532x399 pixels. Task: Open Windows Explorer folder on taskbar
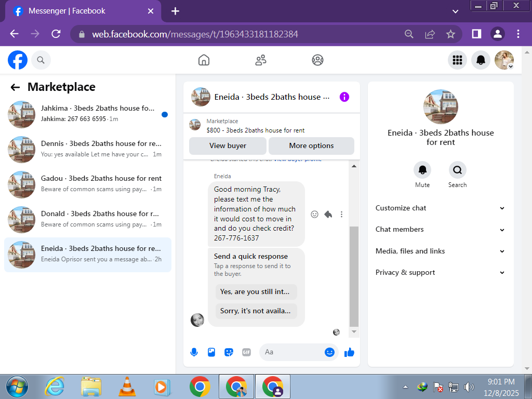pyautogui.click(x=91, y=387)
